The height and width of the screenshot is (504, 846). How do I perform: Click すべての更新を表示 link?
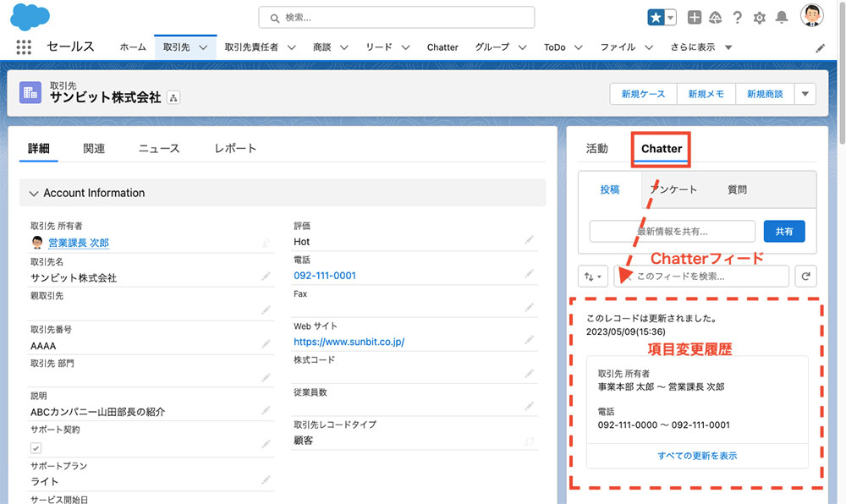pos(697,456)
